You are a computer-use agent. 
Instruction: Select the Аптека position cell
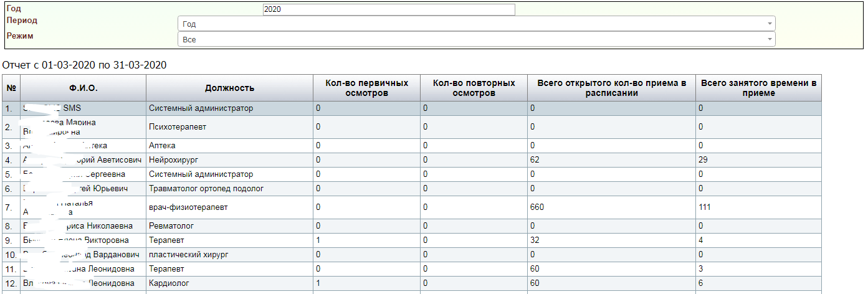162,146
